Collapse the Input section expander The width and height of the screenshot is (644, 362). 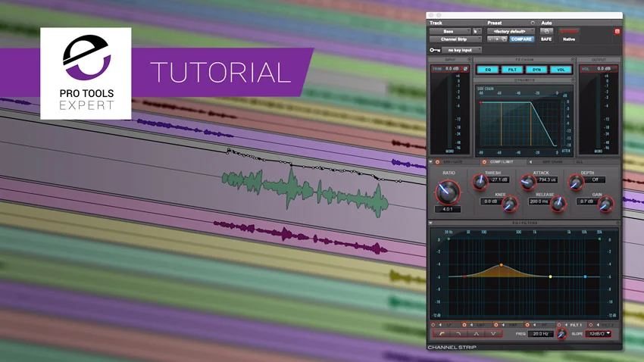click(469, 60)
